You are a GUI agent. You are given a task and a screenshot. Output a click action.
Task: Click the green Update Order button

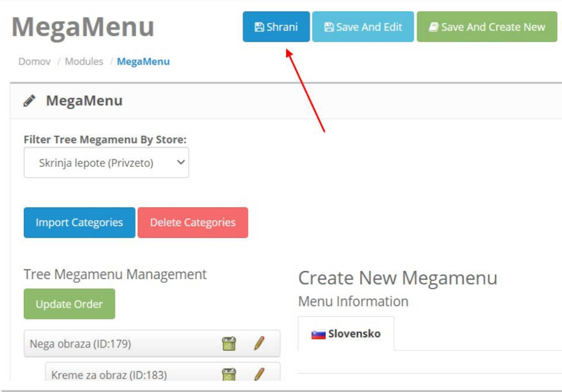[x=69, y=304]
